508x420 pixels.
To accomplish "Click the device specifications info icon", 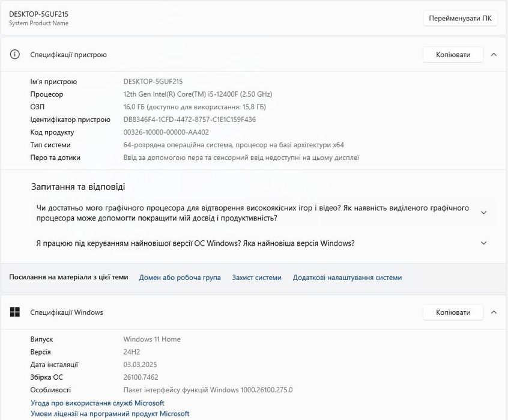I will pos(15,55).
